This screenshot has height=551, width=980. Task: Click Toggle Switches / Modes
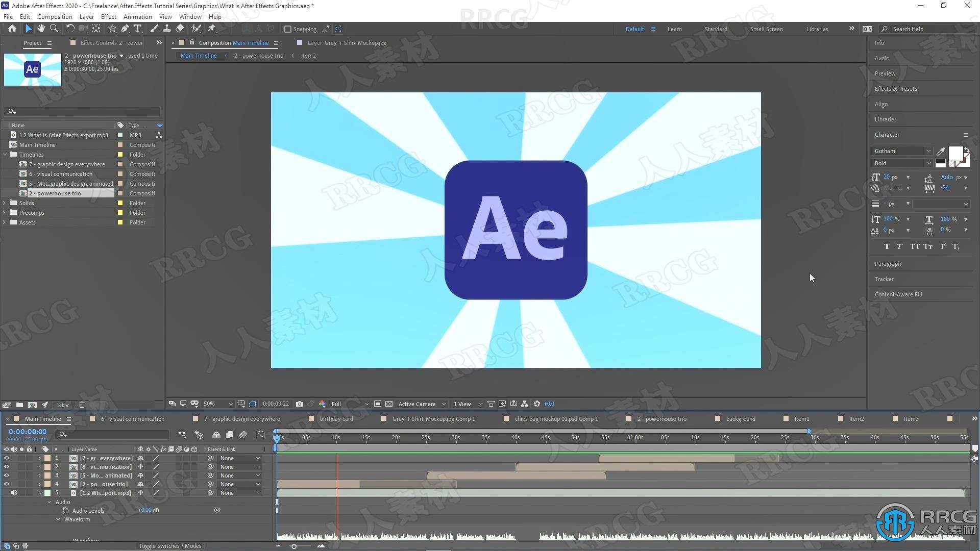[170, 546]
